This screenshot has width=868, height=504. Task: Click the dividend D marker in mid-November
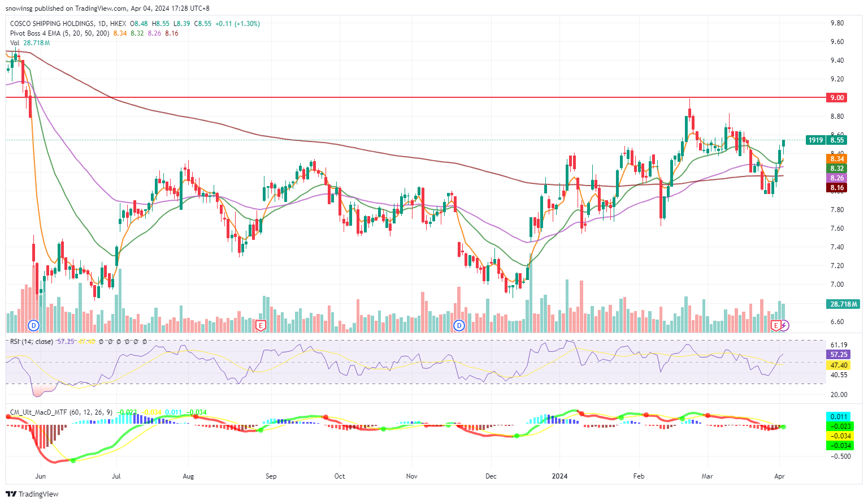[x=459, y=325]
